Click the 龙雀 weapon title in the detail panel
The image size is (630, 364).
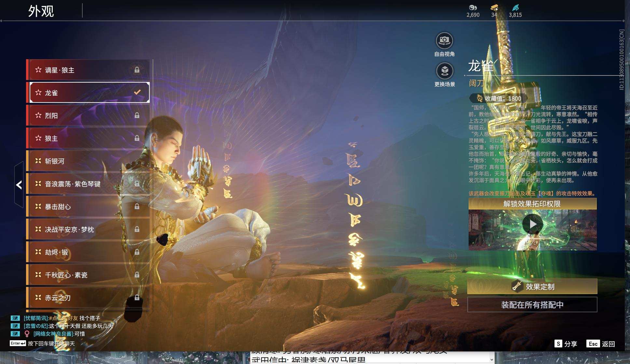point(481,66)
